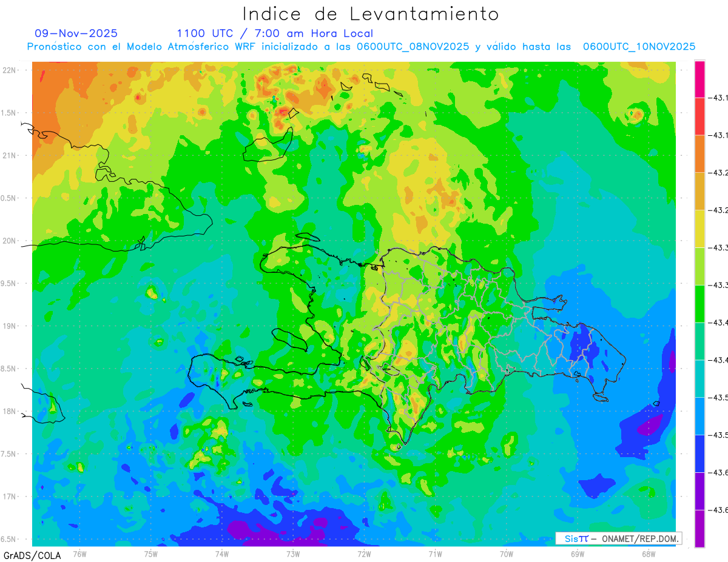This screenshot has height=562, width=728.
Task: Click the '17N' latitude label
Action: point(9,497)
